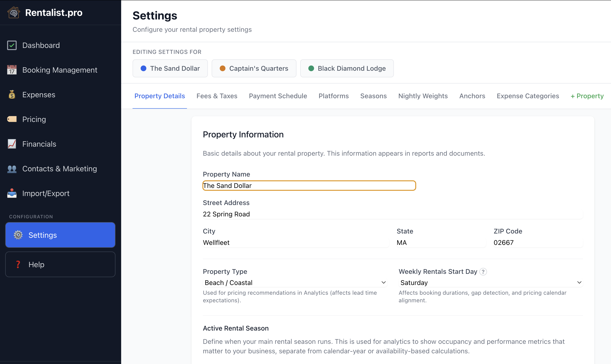This screenshot has height=364, width=611.
Task: Click the + Property link
Action: point(587,96)
